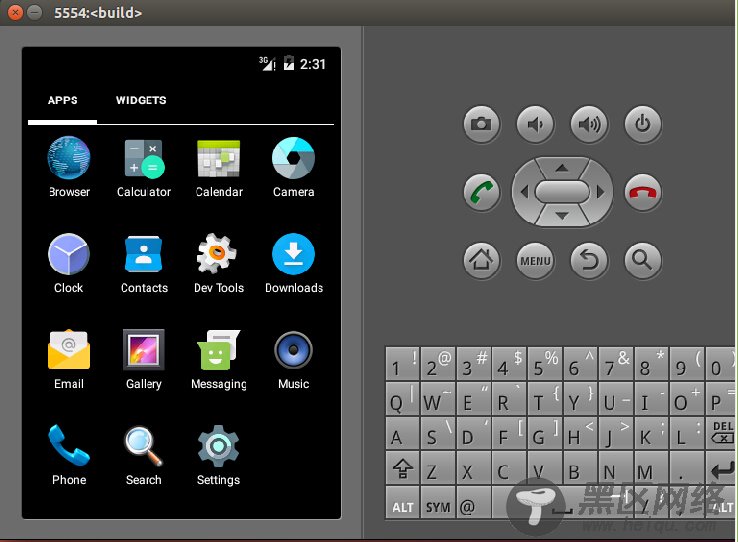The width and height of the screenshot is (738, 542).
Task: Raise volume with the volume up button
Action: [x=589, y=124]
